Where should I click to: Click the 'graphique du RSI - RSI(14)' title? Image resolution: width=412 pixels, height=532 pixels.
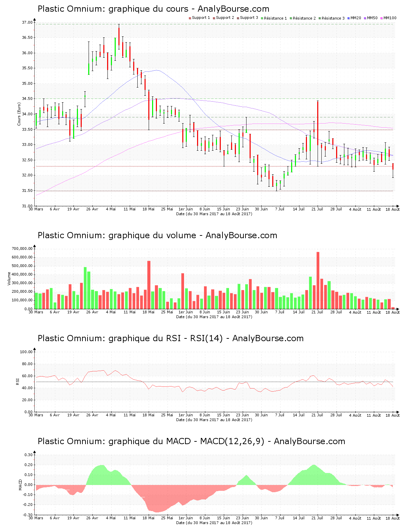171,338
